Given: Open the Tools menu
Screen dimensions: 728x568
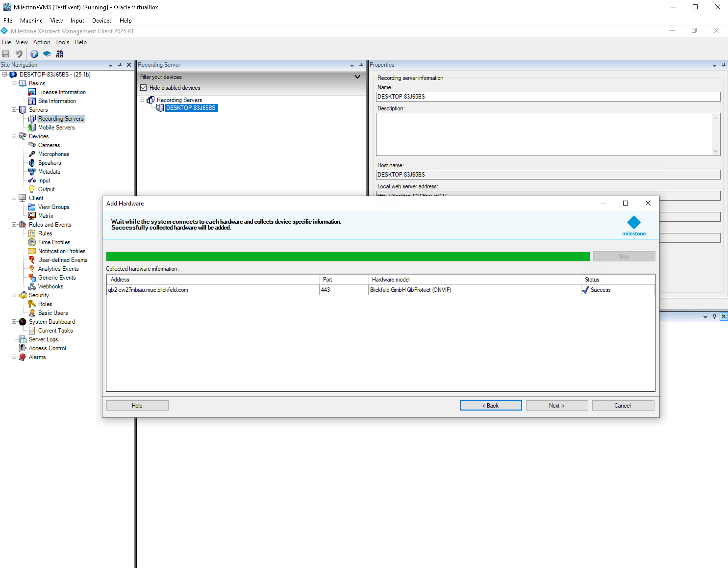Looking at the screenshot, I should pos(62,42).
